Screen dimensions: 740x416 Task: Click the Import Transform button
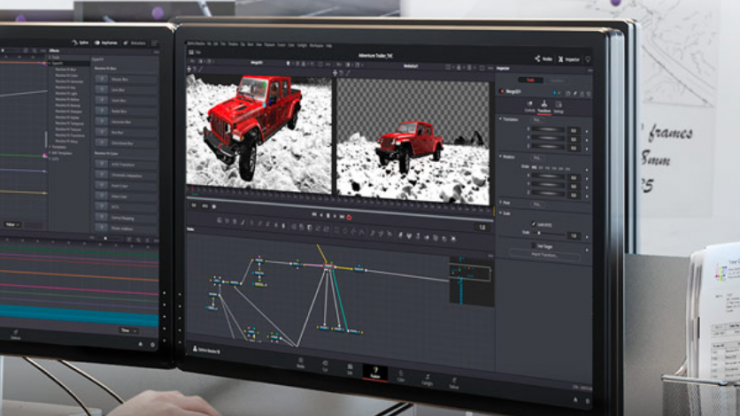pyautogui.click(x=544, y=256)
